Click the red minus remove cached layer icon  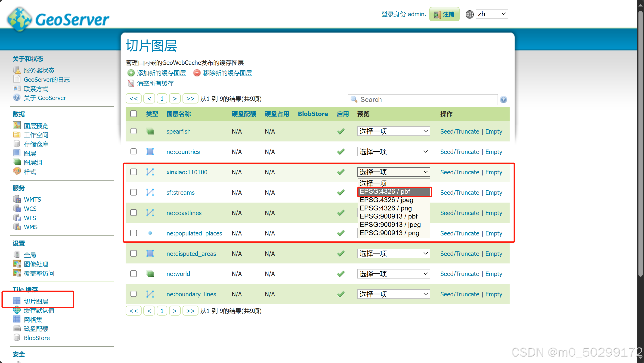point(197,73)
